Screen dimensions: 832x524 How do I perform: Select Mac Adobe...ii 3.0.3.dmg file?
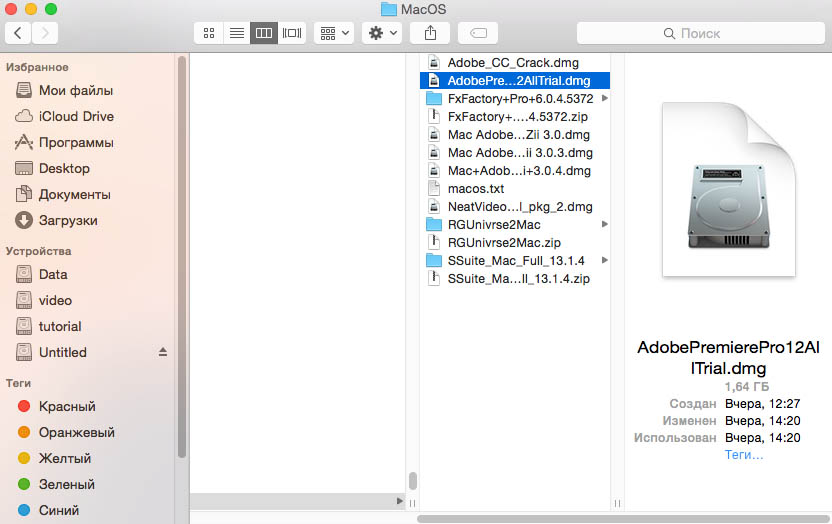[x=514, y=153]
